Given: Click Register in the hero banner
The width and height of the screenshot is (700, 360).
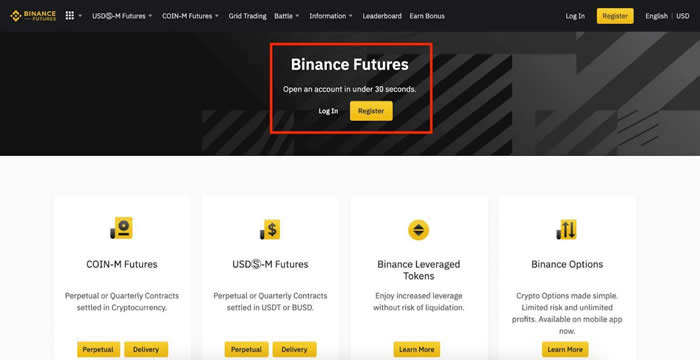Looking at the screenshot, I should (371, 111).
